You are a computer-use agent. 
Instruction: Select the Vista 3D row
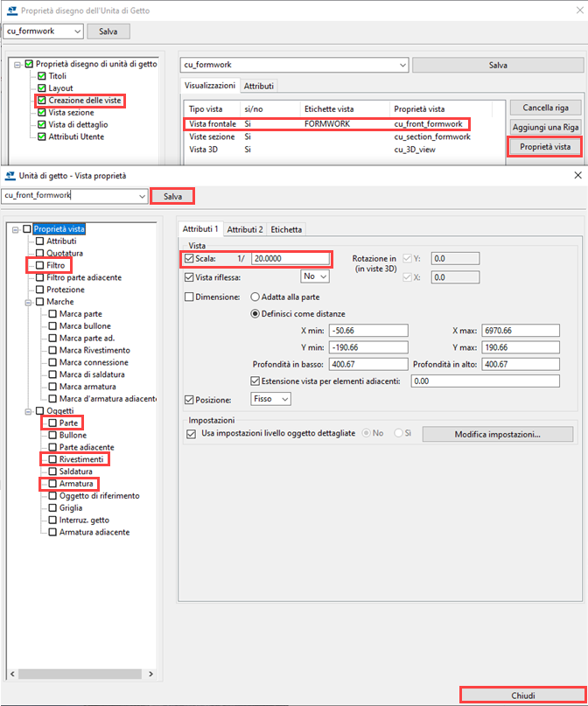pos(330,150)
